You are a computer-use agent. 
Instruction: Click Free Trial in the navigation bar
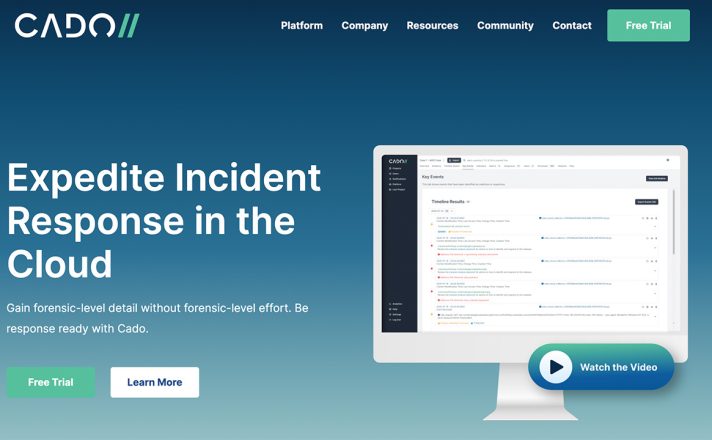pyautogui.click(x=648, y=25)
